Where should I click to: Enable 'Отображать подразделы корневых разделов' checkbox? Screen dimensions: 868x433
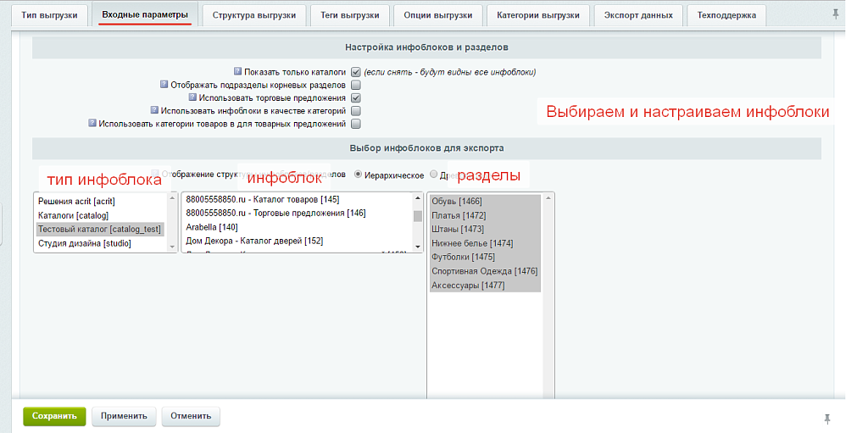[356, 85]
